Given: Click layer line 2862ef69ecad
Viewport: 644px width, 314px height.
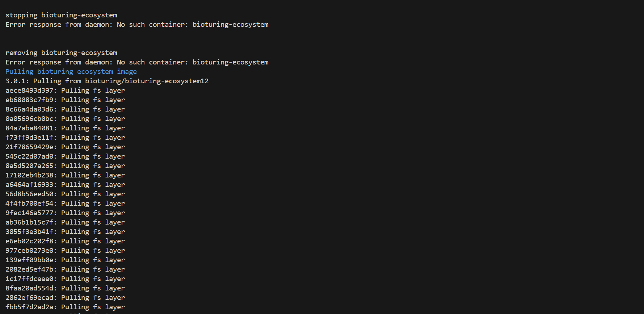Looking at the screenshot, I should point(65,298).
